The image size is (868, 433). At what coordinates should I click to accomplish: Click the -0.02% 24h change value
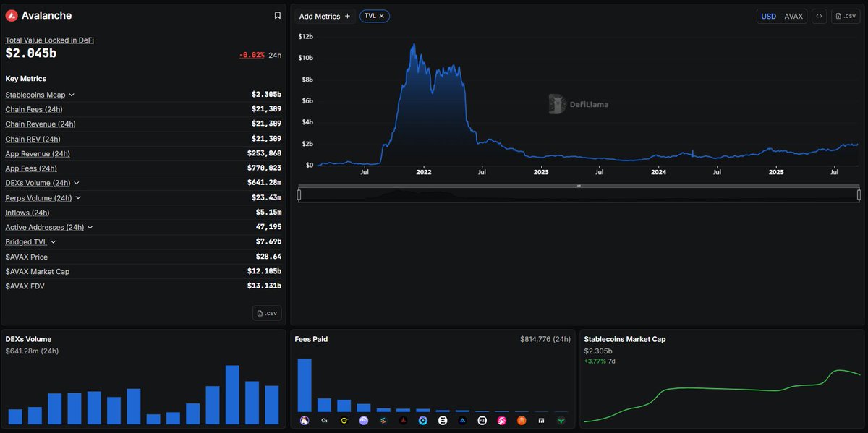252,55
